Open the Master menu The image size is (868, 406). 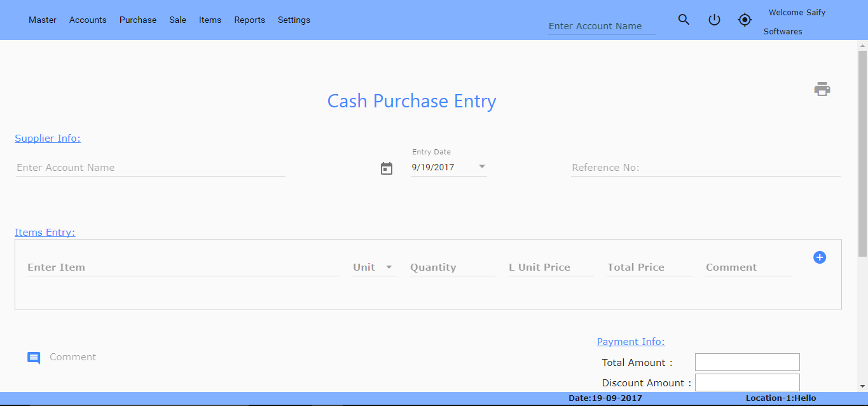tap(43, 20)
